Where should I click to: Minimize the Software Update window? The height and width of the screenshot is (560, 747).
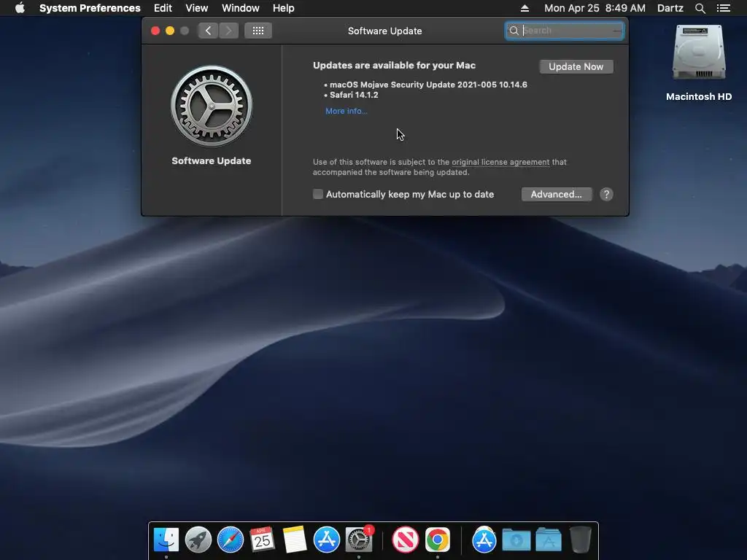pos(169,31)
